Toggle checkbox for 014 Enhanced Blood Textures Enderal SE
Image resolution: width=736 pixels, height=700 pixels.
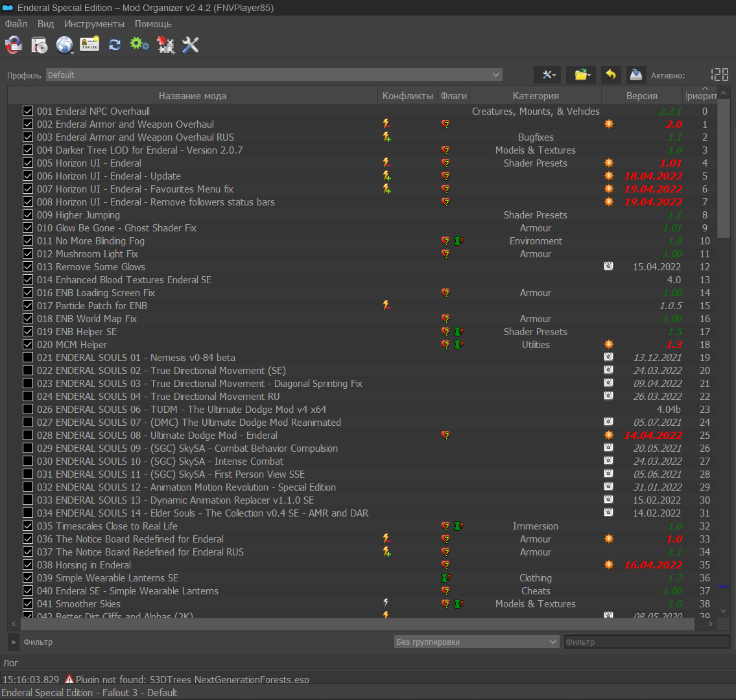(x=28, y=279)
